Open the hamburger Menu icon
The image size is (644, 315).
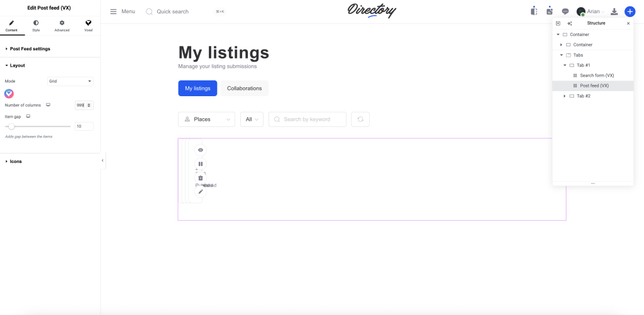click(113, 11)
